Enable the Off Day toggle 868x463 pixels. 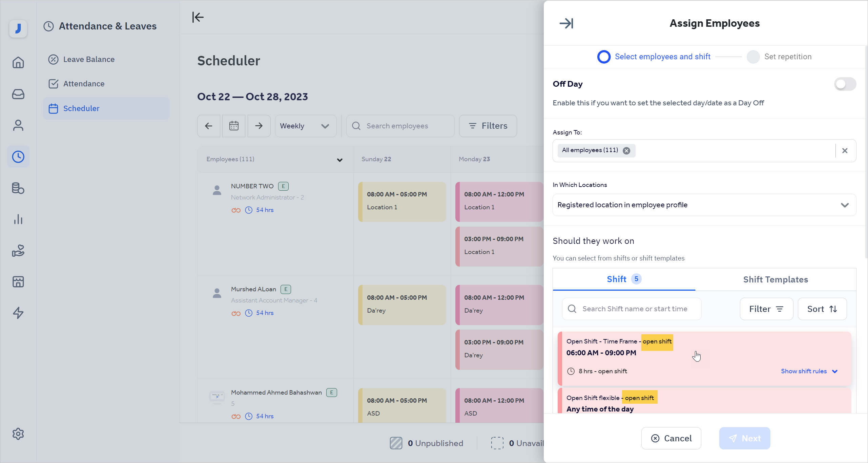(x=845, y=84)
